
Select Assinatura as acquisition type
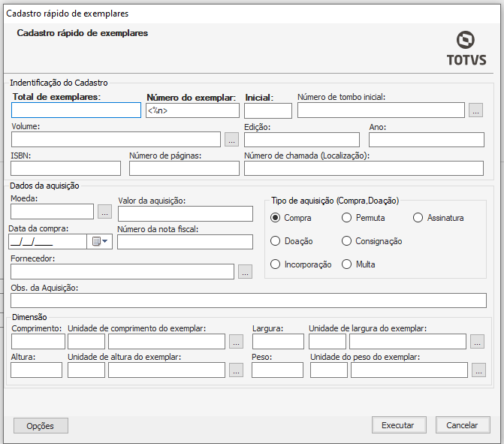(x=418, y=218)
